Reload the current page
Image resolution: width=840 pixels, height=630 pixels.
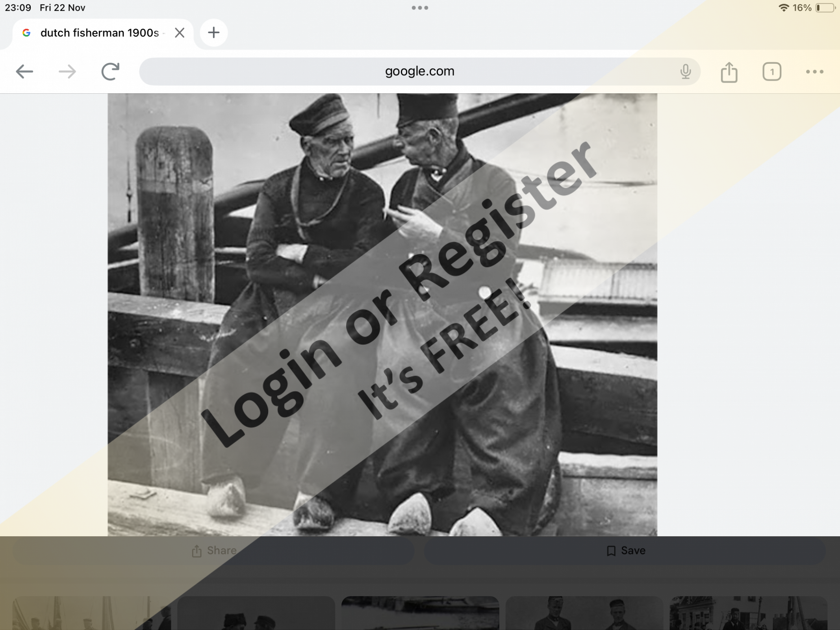pyautogui.click(x=110, y=72)
